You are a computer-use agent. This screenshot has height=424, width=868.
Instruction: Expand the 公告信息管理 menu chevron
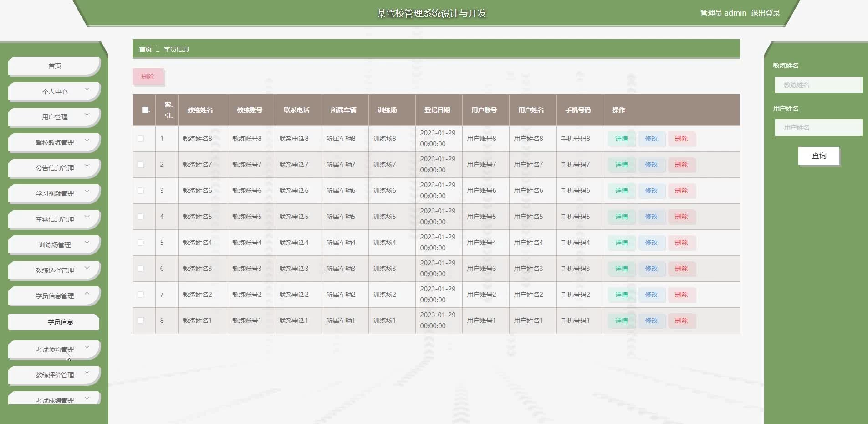[x=87, y=166]
